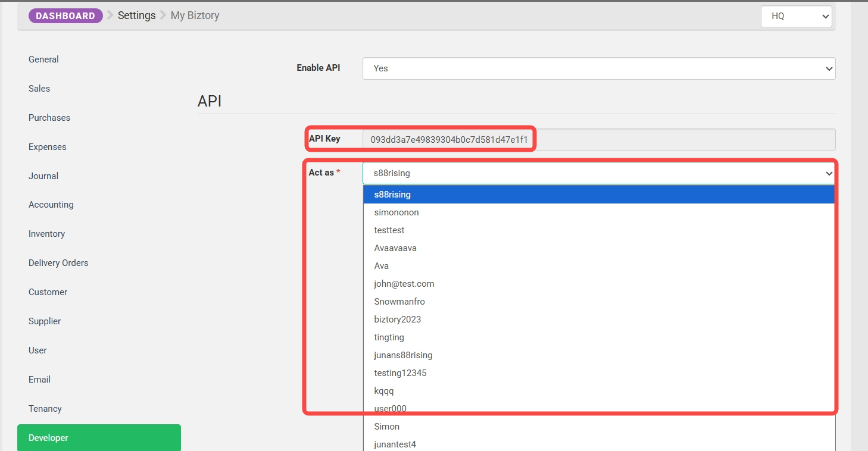Select user000 option
Screen dimensions: 868x451
599,409
